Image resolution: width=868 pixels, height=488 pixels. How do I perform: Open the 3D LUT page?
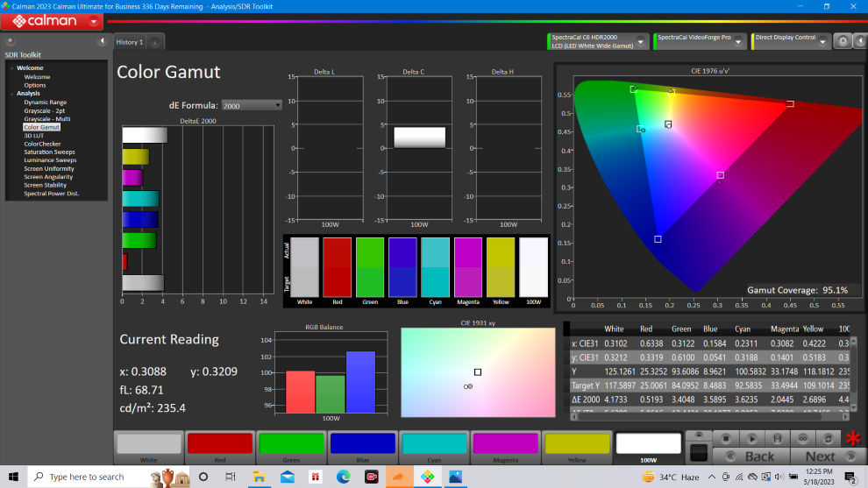[34, 136]
